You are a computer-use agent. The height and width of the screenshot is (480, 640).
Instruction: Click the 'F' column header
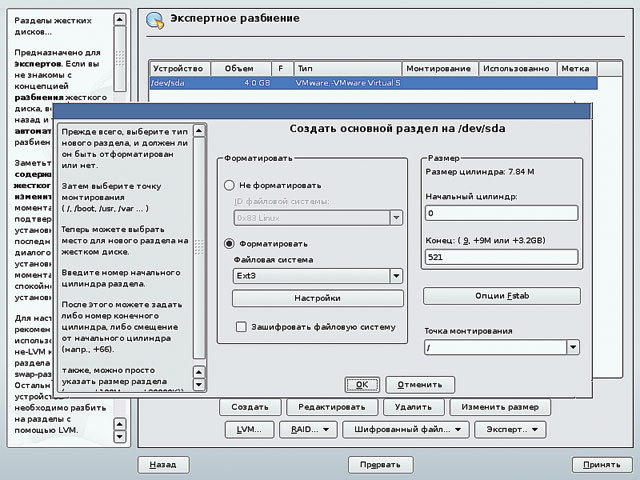pos(282,69)
